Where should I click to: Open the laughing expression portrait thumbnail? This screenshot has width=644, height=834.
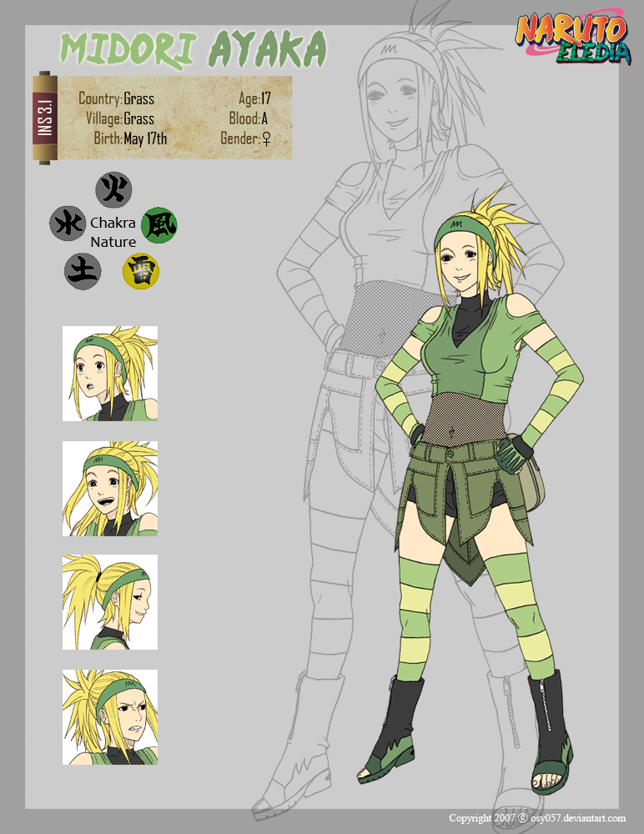point(110,488)
